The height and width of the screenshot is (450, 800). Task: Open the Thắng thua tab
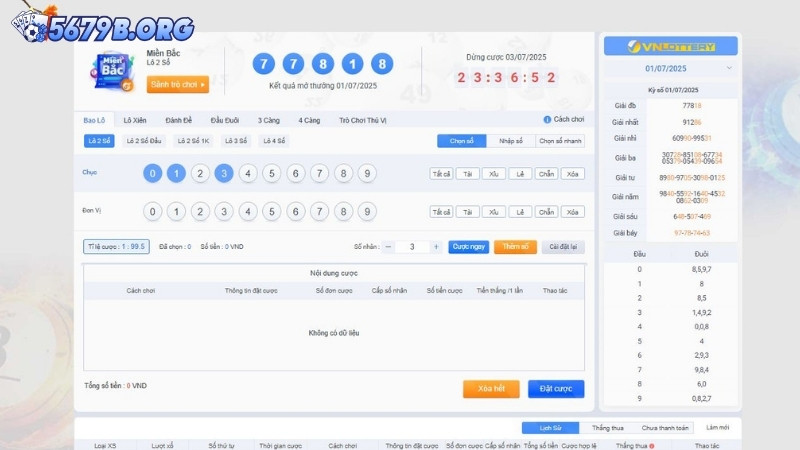[608, 428]
